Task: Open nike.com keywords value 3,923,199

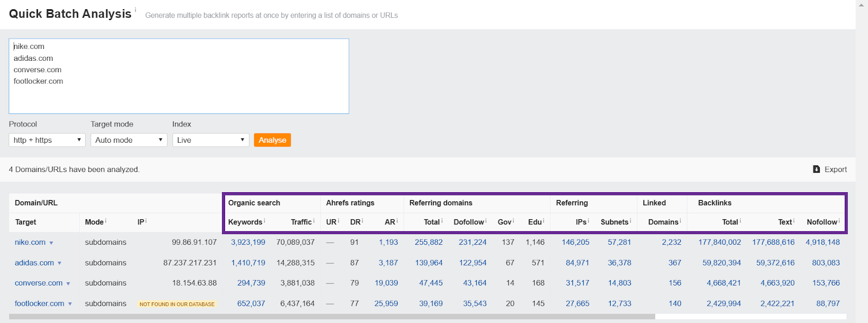Action: tap(248, 242)
